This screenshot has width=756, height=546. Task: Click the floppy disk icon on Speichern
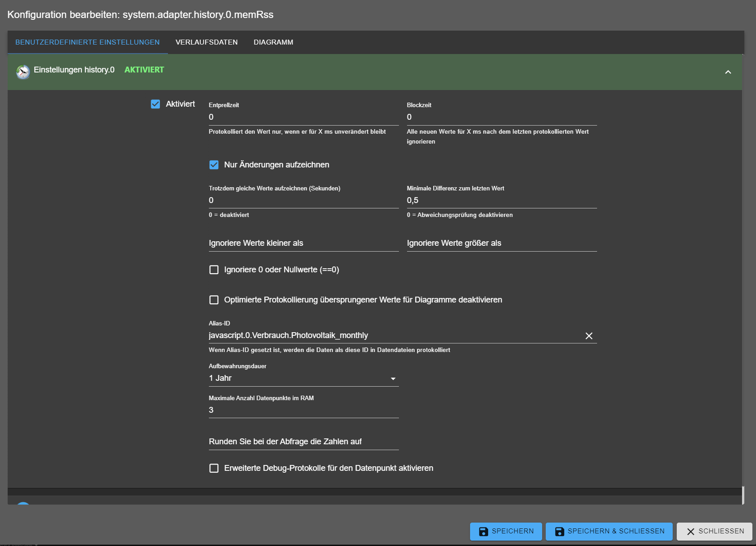(483, 532)
